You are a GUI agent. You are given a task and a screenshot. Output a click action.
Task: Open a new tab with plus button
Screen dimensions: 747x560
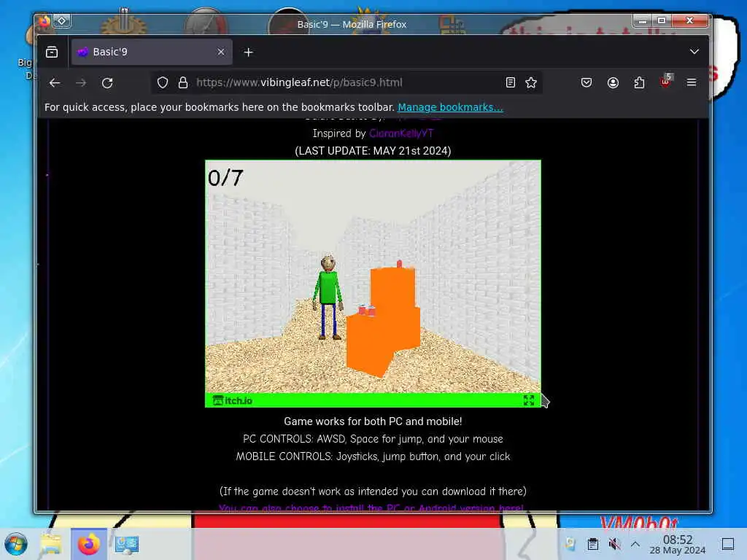[x=248, y=52]
